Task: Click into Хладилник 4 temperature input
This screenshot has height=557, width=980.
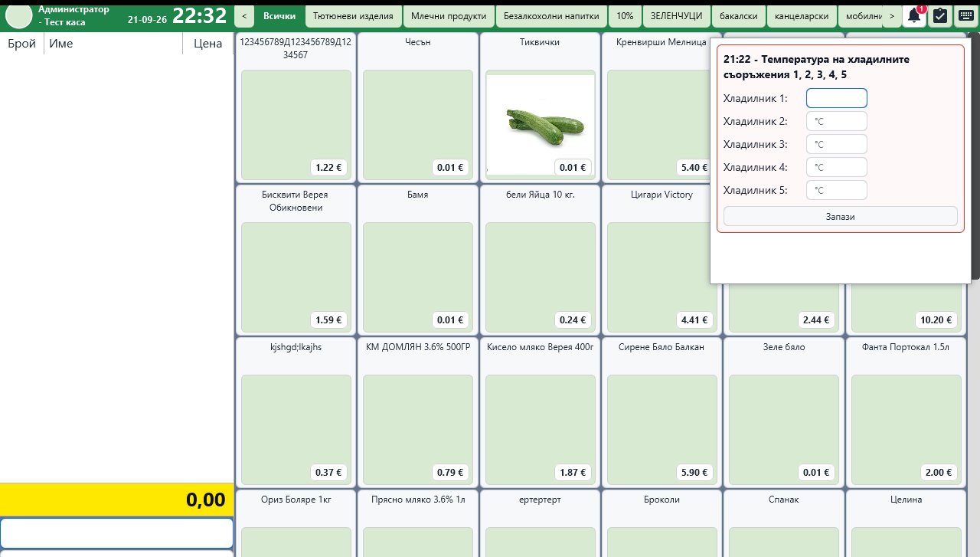Action: (x=837, y=167)
